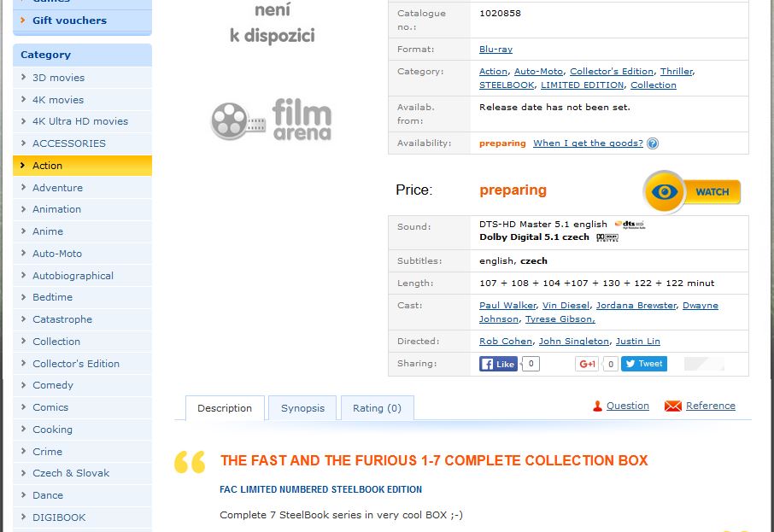Viewport: 774px width, 532px height.
Task: Click the LIMITED EDITION category link
Action: 583,85
